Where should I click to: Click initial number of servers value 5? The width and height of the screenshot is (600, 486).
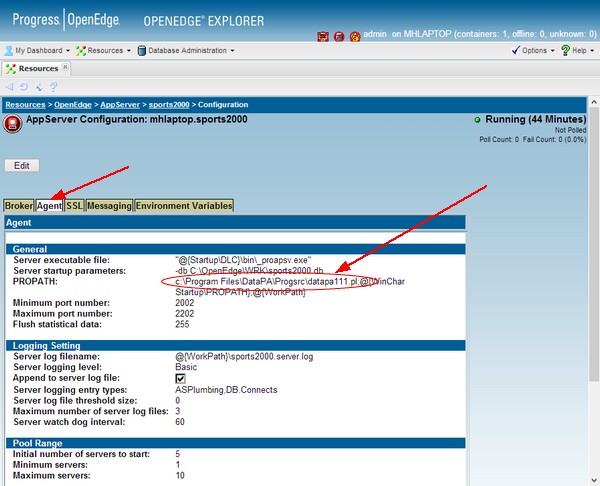pos(178,454)
